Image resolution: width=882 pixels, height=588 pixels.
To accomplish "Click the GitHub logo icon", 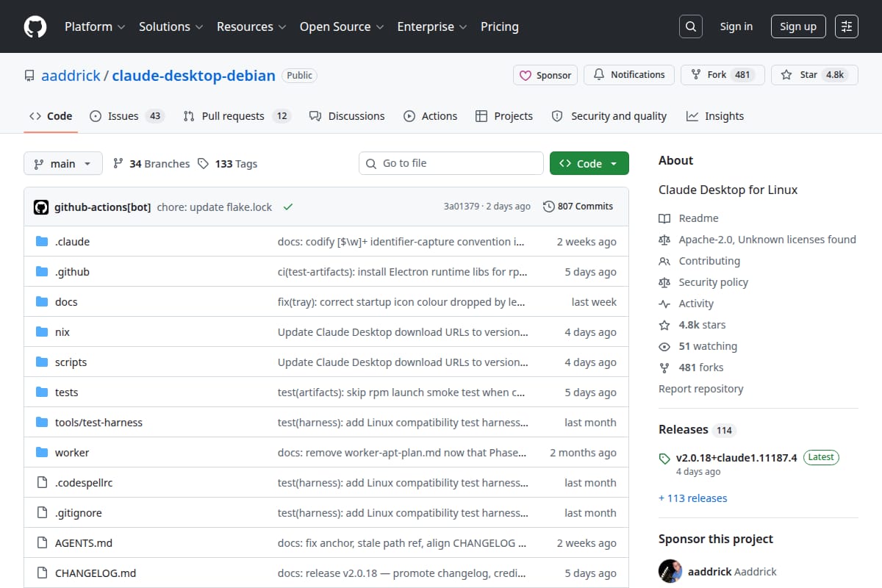I will 35,26.
